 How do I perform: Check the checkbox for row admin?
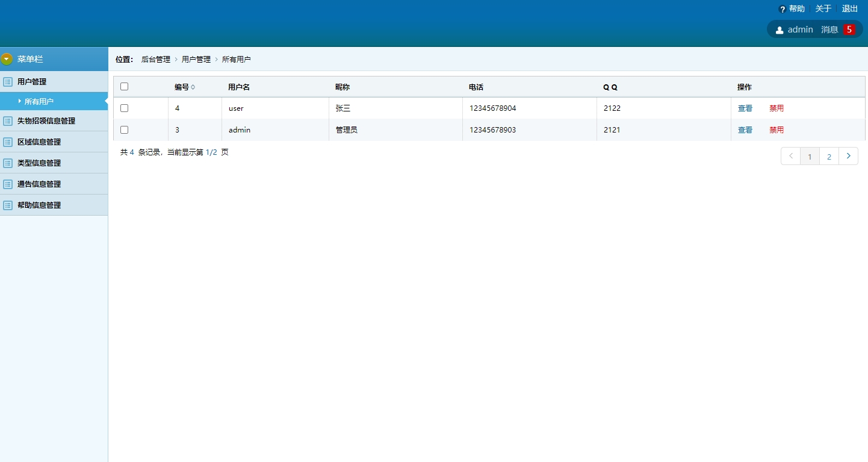coord(125,130)
